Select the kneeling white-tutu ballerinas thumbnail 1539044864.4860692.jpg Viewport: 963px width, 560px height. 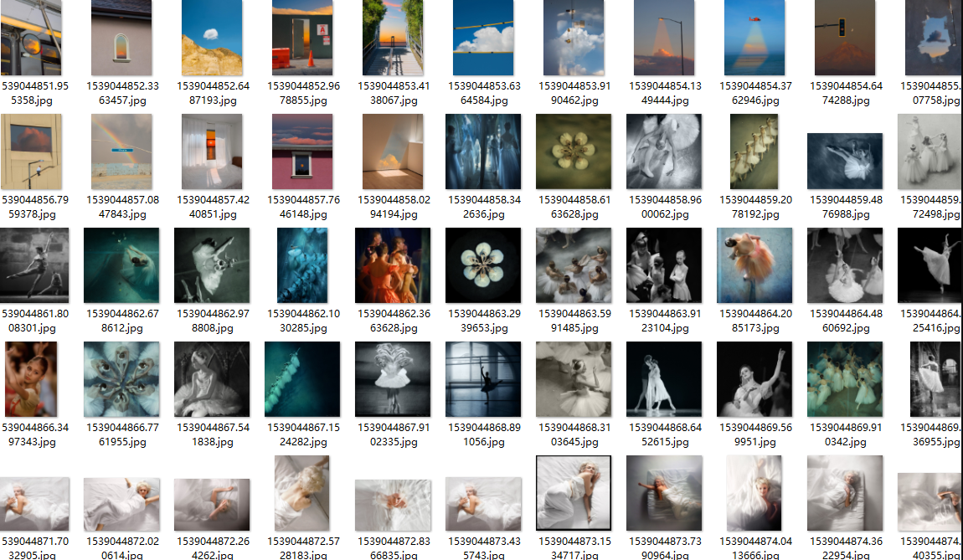[844, 266]
